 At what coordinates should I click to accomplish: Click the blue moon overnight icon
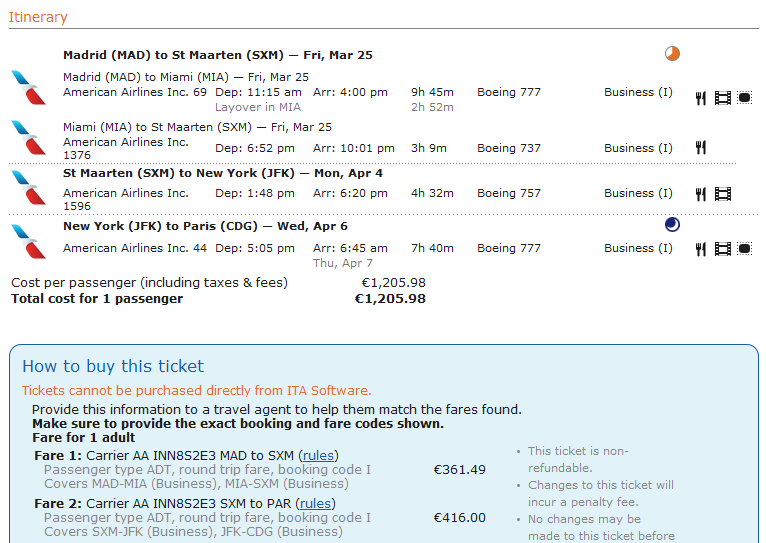coord(672,225)
